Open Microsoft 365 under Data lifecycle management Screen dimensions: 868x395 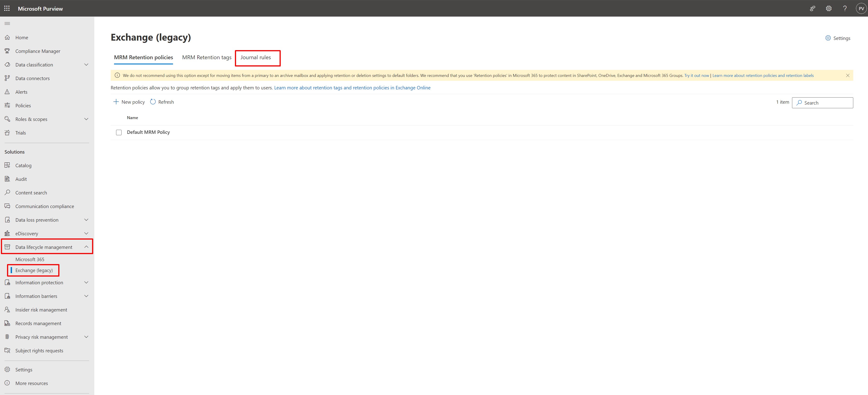tap(30, 259)
